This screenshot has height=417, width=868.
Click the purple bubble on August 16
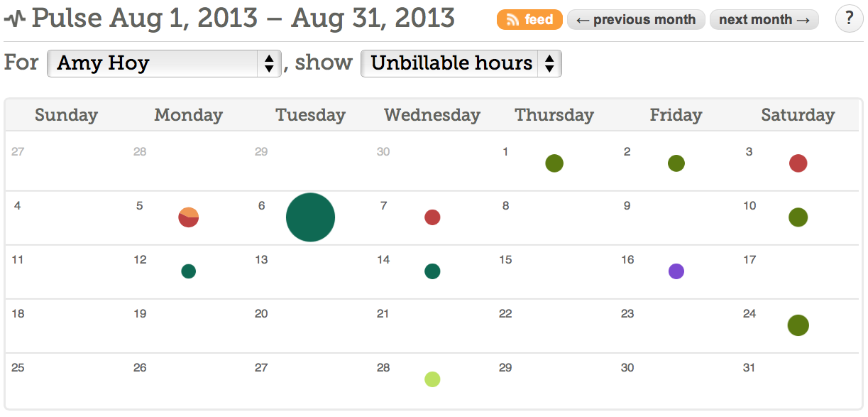click(676, 271)
